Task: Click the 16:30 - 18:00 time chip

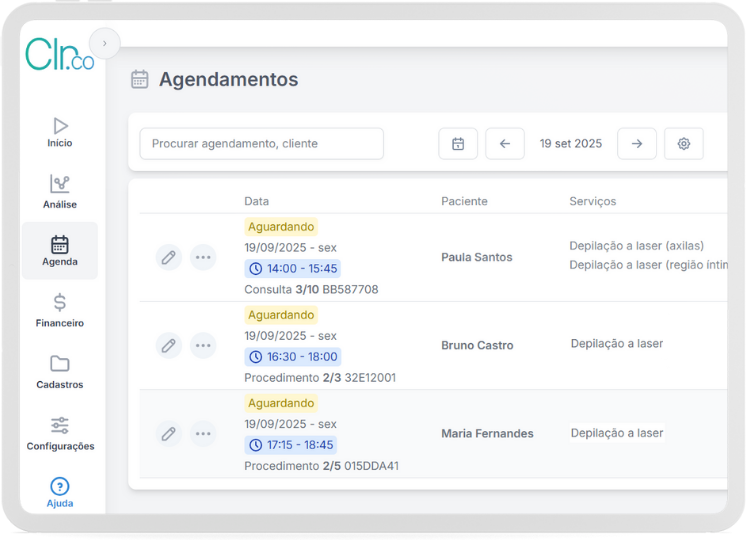Action: pos(293,357)
